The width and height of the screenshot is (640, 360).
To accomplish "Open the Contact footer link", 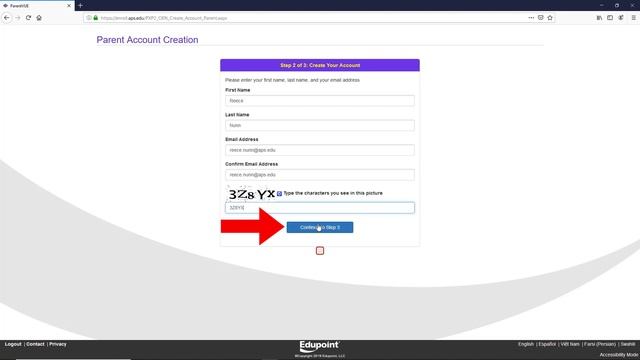I will 35,344.
